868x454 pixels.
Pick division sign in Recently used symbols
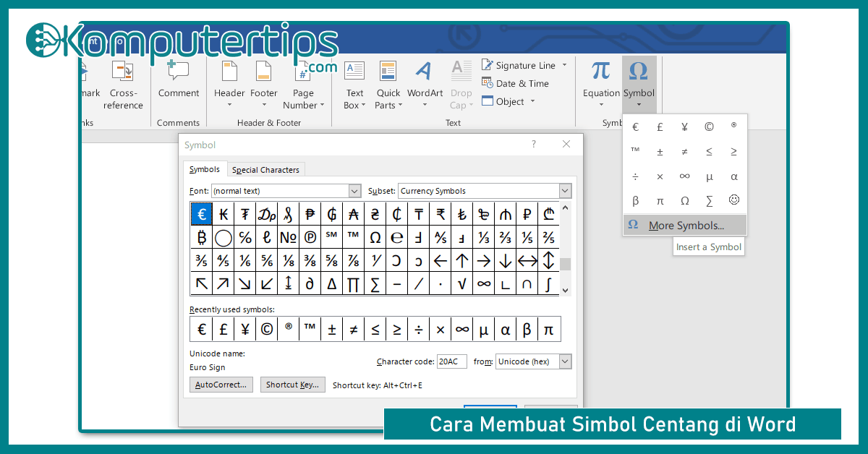[x=419, y=329]
